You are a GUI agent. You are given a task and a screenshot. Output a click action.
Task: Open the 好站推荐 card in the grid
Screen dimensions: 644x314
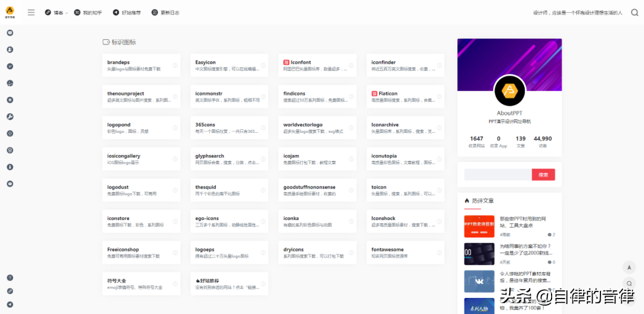coord(229,284)
